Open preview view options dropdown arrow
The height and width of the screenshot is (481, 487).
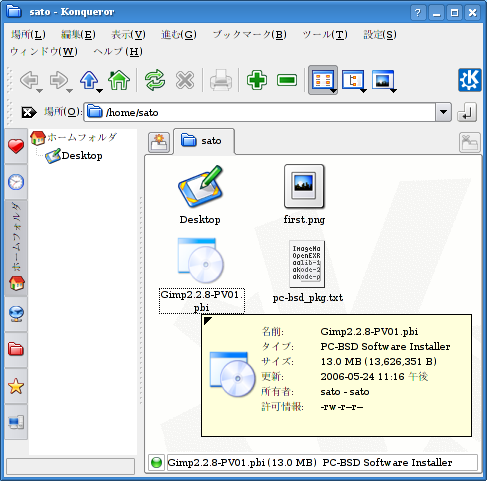pos(394,91)
